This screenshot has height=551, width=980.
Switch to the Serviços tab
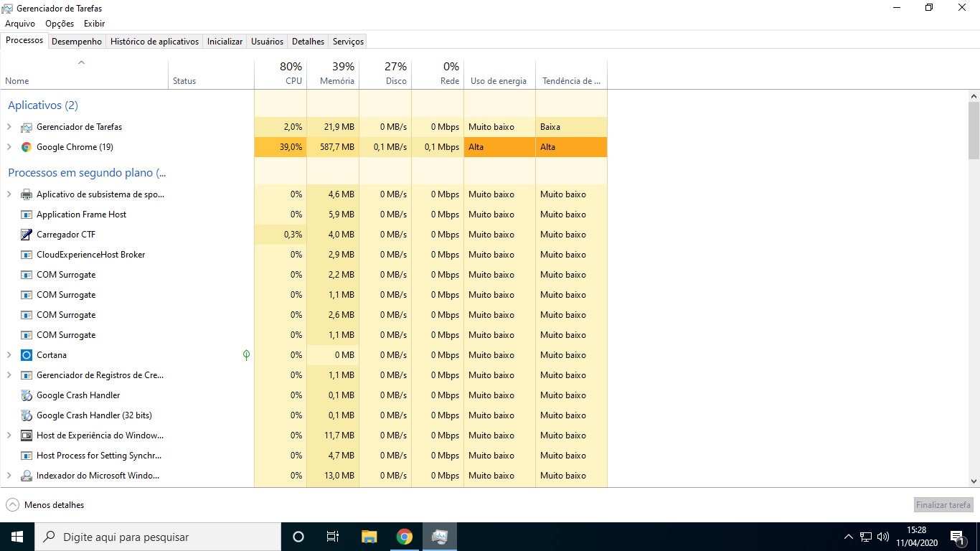[x=348, y=42]
